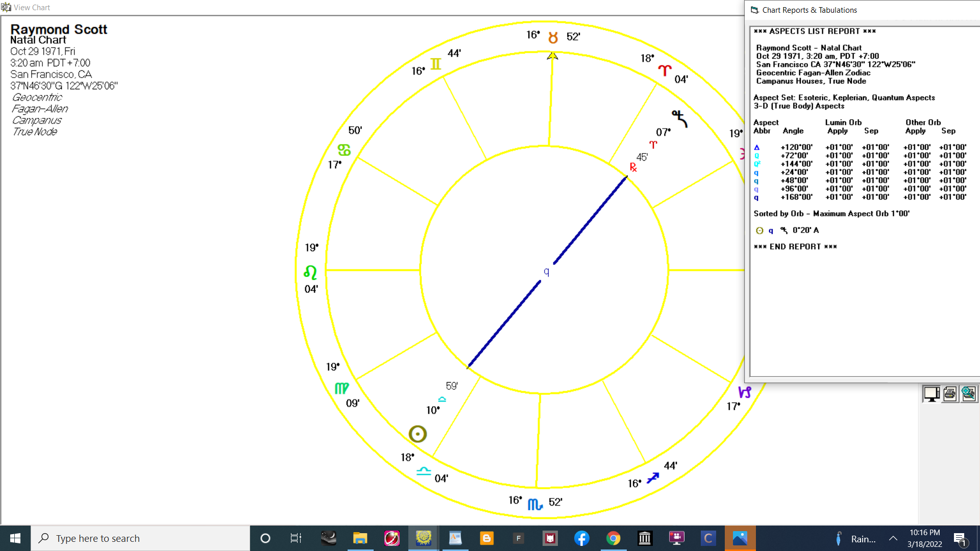
Task: Click the Leo sign on Ascendant cusp
Action: tap(310, 272)
